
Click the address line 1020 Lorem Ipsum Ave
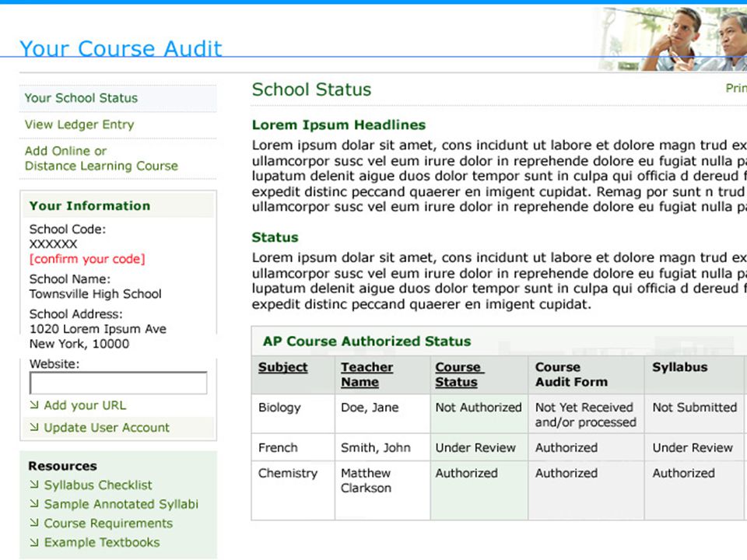click(98, 329)
